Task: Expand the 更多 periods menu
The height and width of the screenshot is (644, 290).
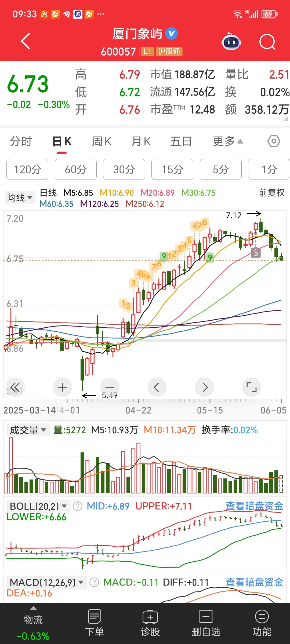Action: [x=228, y=141]
